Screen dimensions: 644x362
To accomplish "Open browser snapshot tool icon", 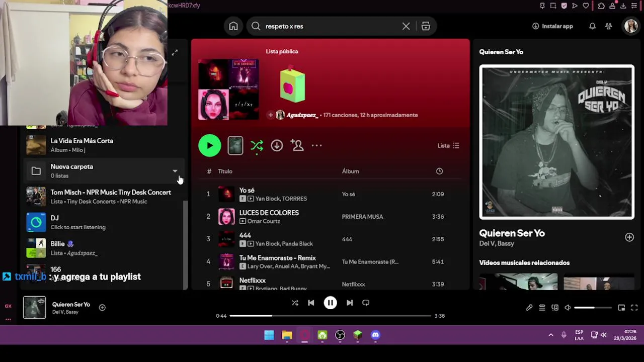I will tap(553, 6).
